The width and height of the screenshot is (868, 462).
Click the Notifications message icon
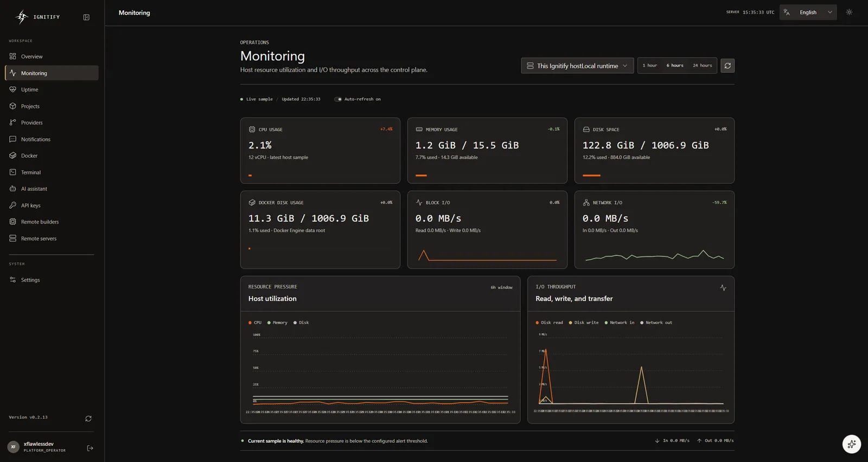pos(13,139)
